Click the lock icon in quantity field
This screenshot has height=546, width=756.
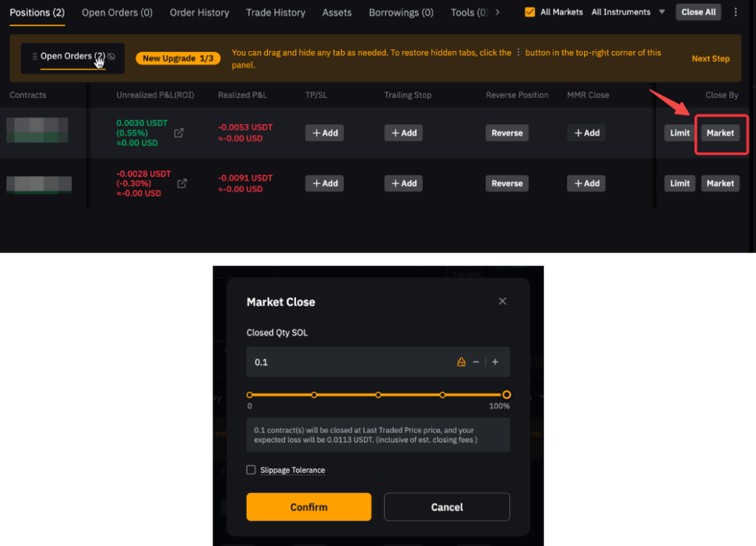pyautogui.click(x=461, y=362)
